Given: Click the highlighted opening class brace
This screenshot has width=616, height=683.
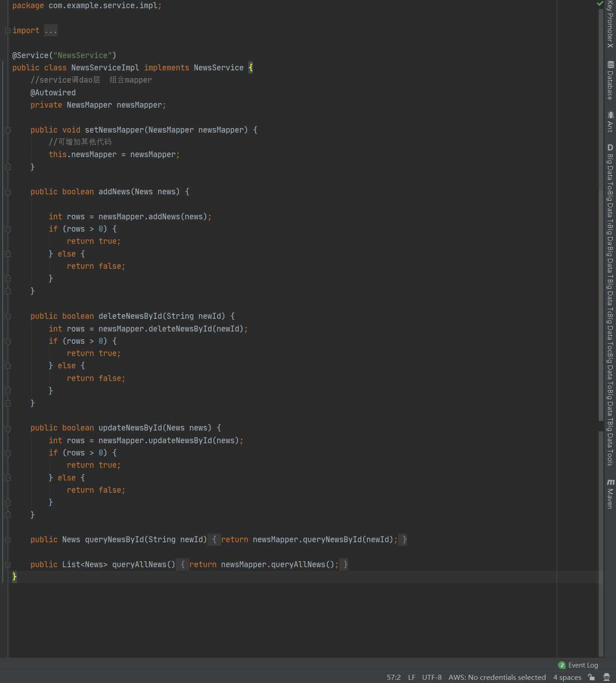Looking at the screenshot, I should [251, 68].
